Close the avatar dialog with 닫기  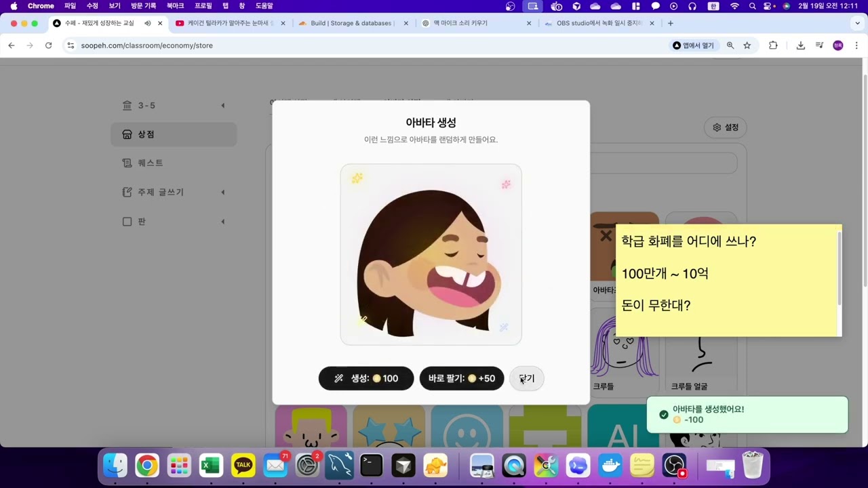click(x=527, y=378)
